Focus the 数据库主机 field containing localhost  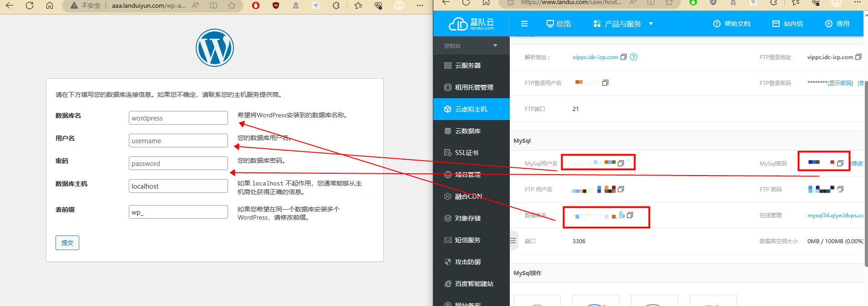click(178, 186)
